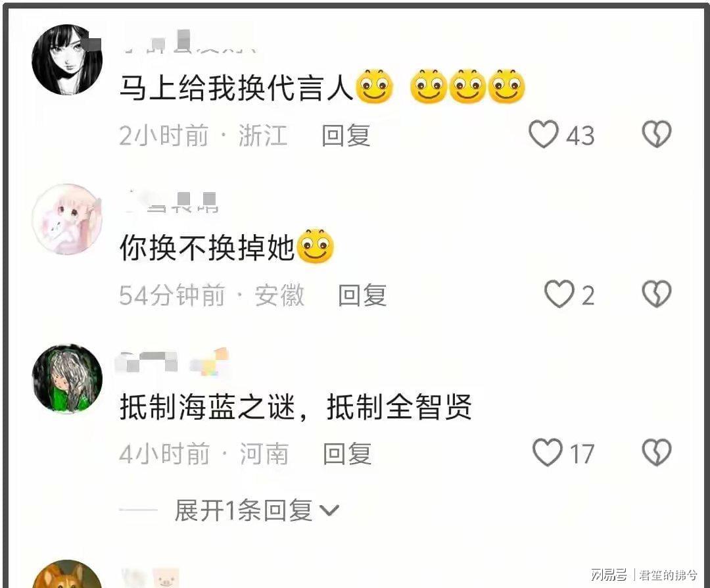Image resolution: width=710 pixels, height=588 pixels.
Task: Like the 马上给我换代言人 comment
Action: coord(544,134)
